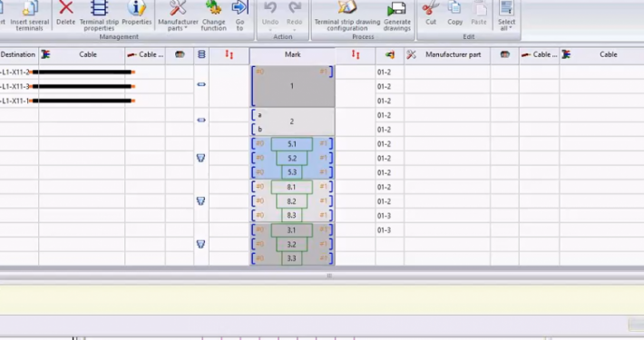
Task: Click the multi-level icon beside terminal 5.2
Action: pos(200,158)
